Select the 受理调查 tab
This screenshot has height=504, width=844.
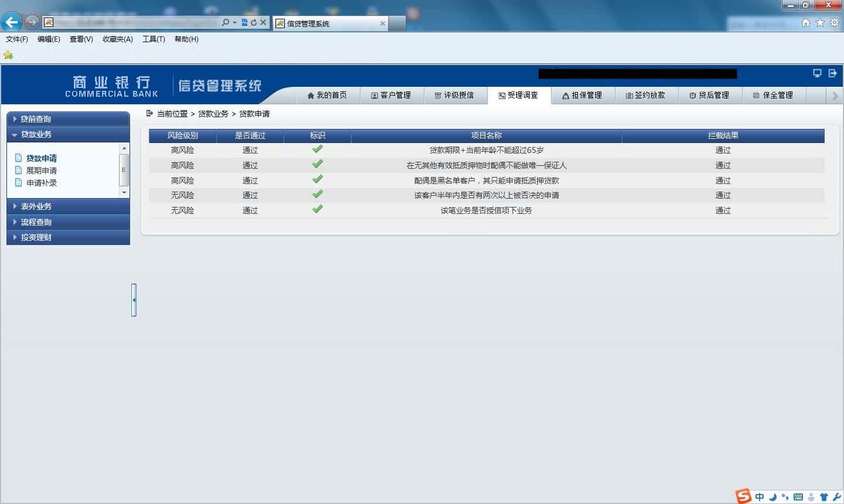coord(519,96)
